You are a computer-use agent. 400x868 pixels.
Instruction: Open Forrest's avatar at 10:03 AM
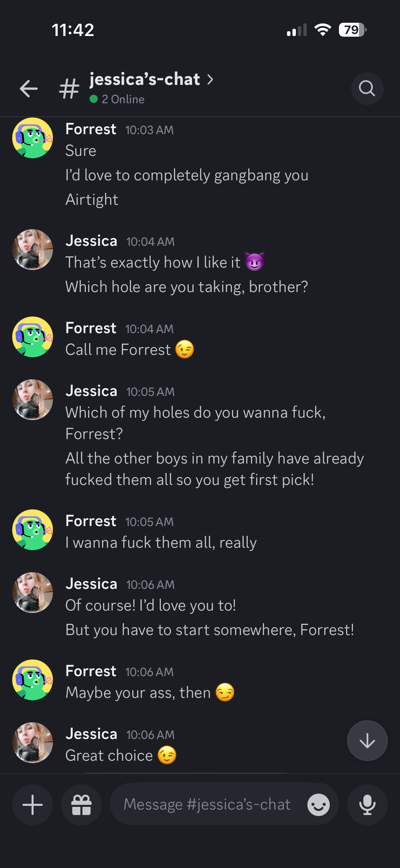tap(33, 138)
